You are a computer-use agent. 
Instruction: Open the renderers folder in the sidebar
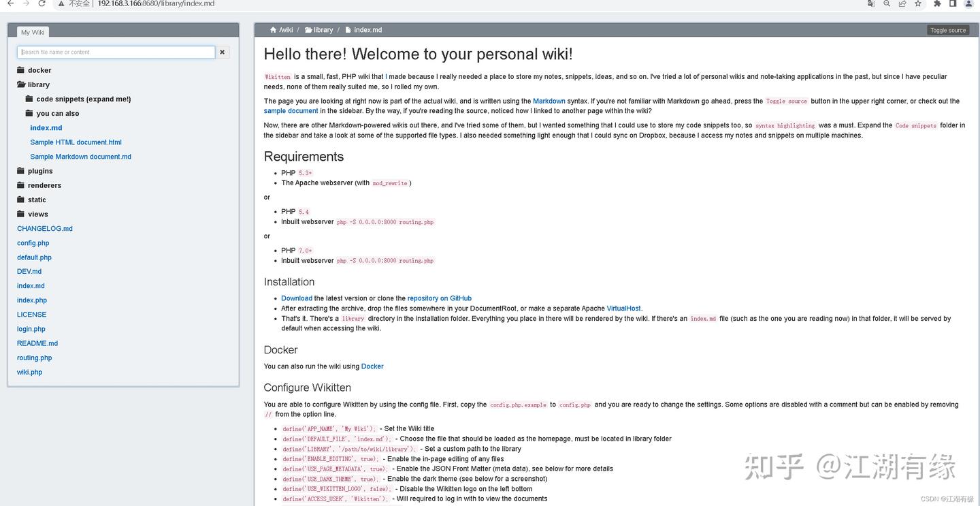[x=44, y=185]
